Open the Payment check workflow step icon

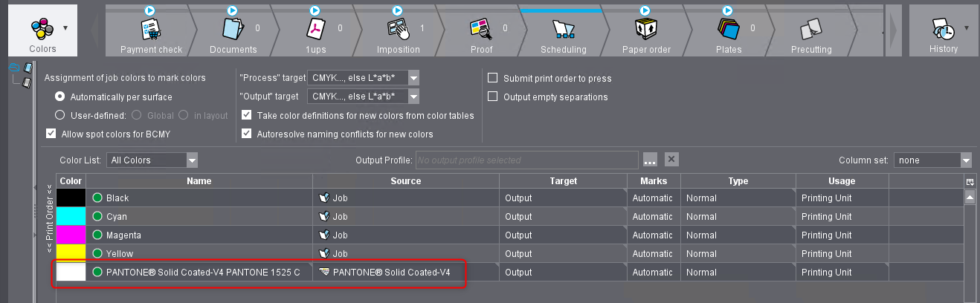tap(151, 30)
